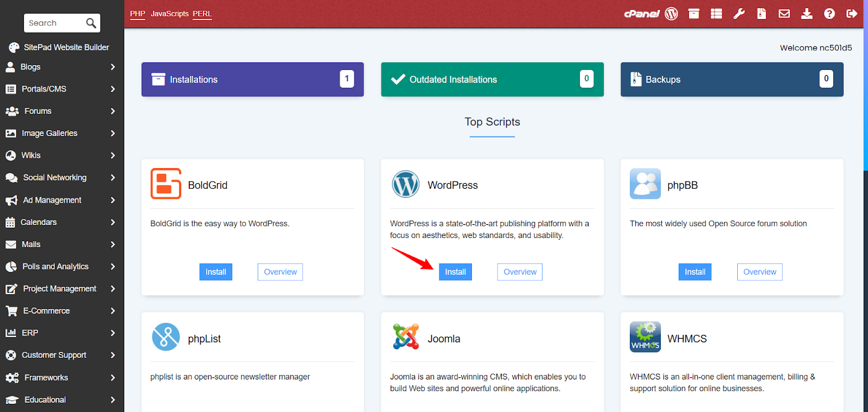Image resolution: width=868 pixels, height=412 pixels.
Task: Click the phpList logo
Action: 166,337
